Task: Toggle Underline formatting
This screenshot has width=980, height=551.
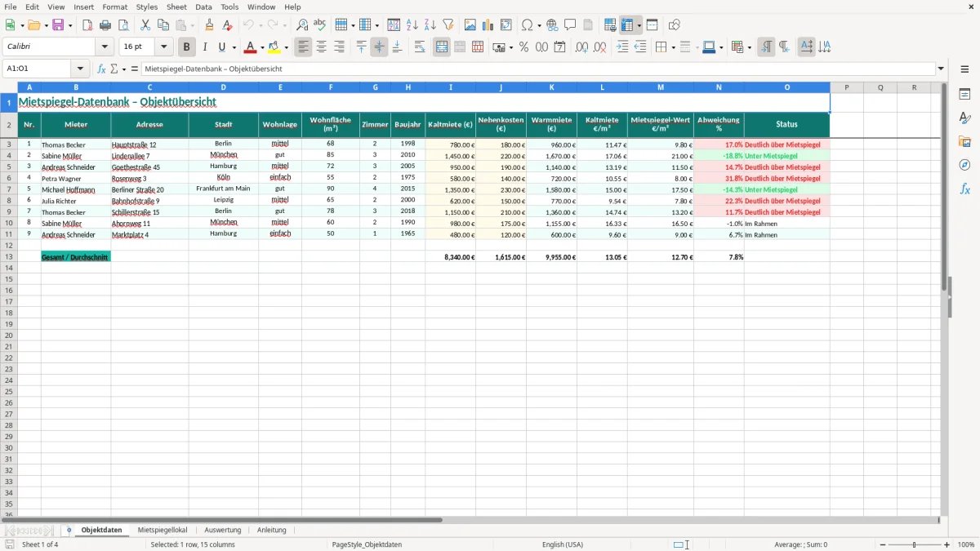Action: tap(222, 47)
